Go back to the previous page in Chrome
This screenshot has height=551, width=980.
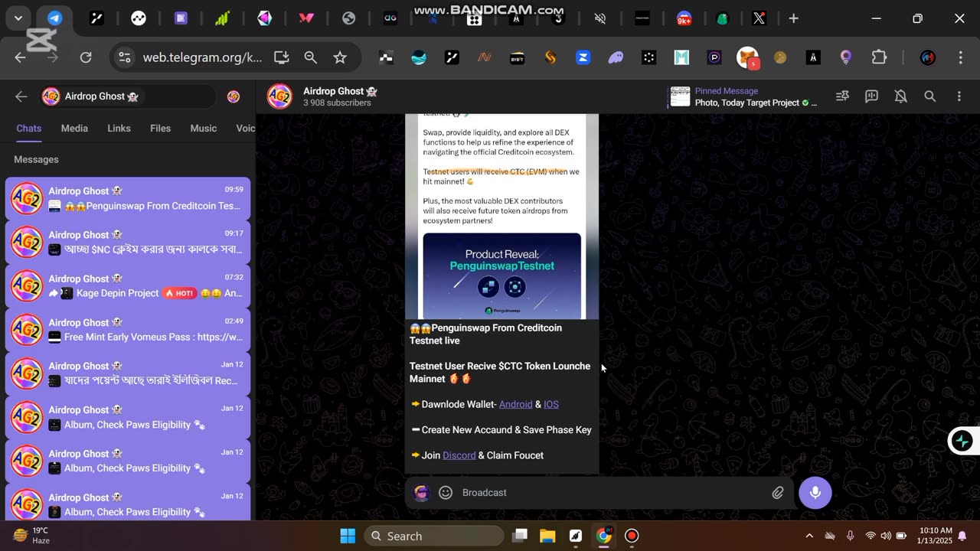click(x=20, y=57)
